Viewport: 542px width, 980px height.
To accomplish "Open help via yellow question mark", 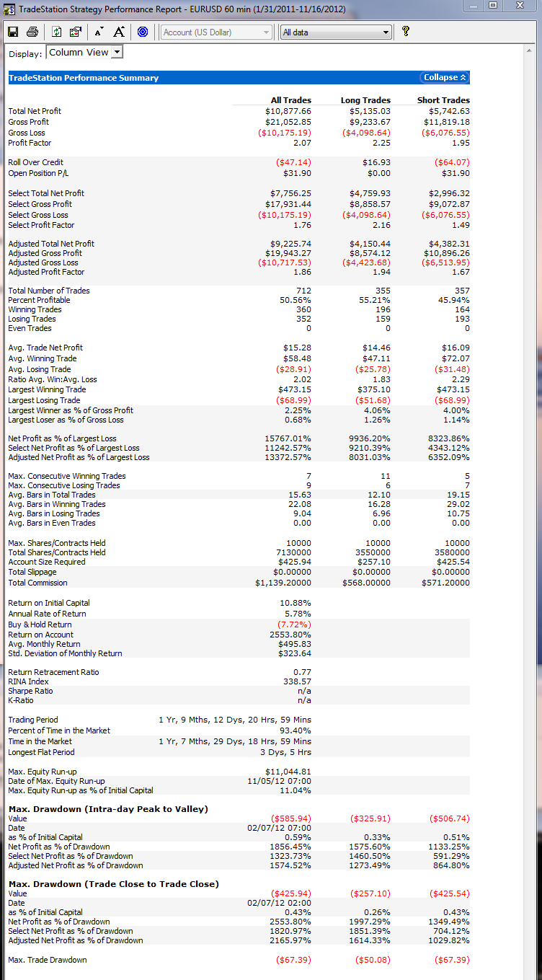I will 406,32.
